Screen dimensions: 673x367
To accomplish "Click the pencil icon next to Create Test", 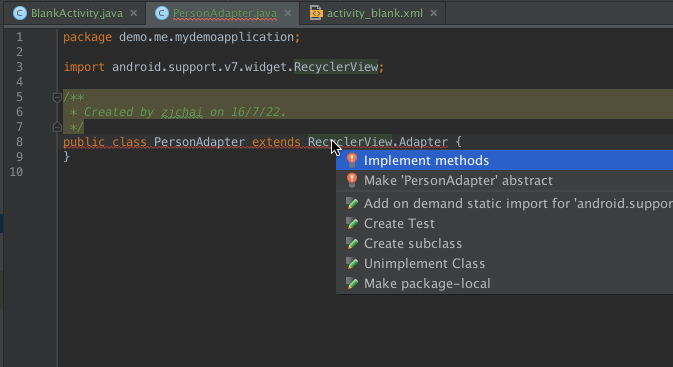I will tap(352, 223).
